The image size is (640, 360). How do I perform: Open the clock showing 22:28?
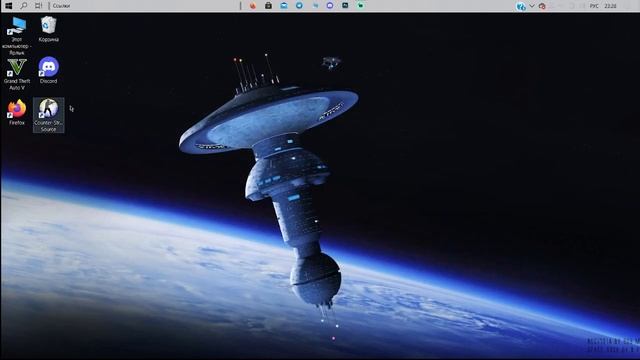pos(611,6)
